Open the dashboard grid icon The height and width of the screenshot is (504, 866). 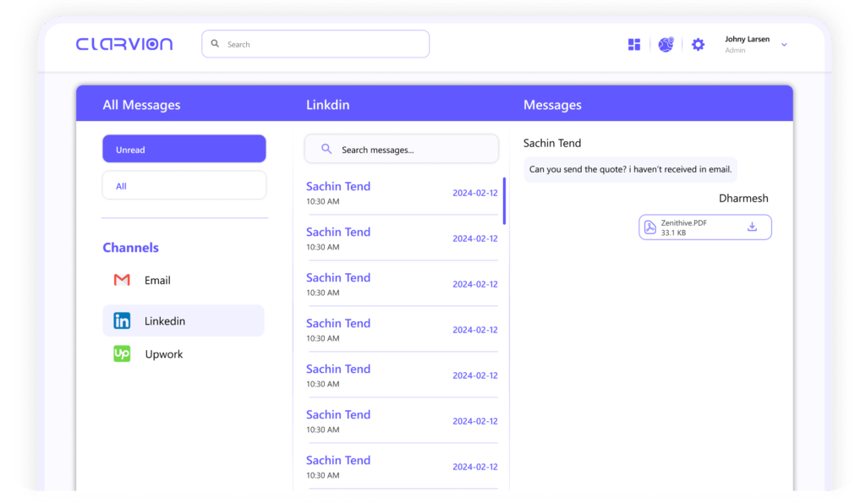click(x=634, y=45)
